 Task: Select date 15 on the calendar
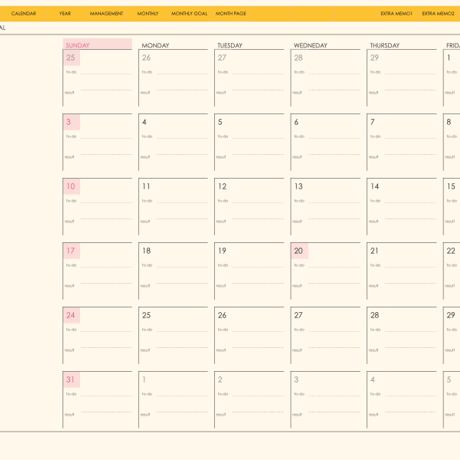pyautogui.click(x=451, y=186)
